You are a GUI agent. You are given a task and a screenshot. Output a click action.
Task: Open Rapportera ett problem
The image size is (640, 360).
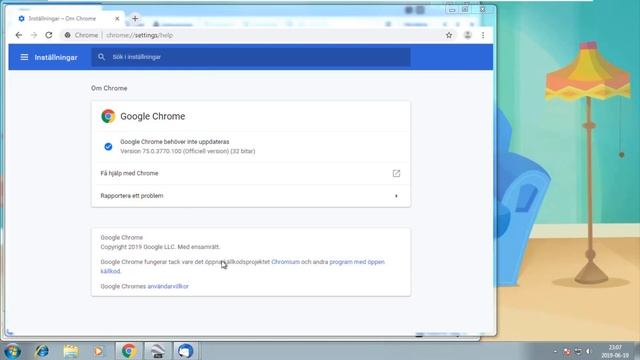click(251, 196)
